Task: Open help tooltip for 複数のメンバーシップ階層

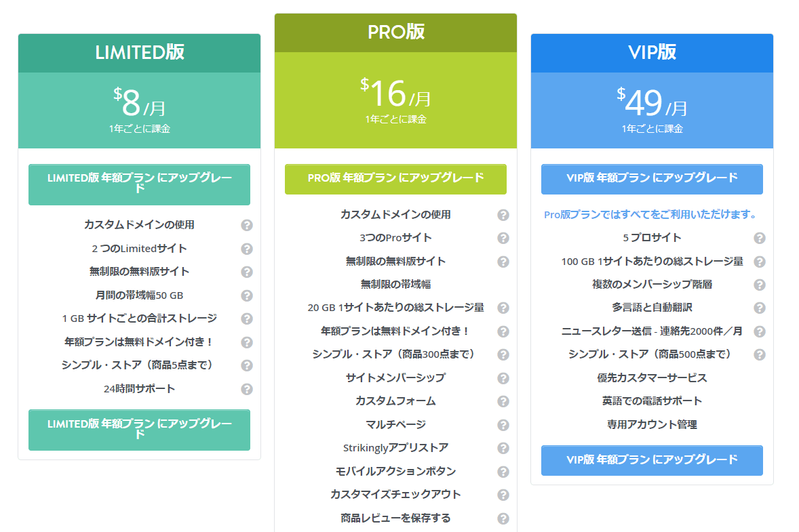Action: tap(760, 285)
